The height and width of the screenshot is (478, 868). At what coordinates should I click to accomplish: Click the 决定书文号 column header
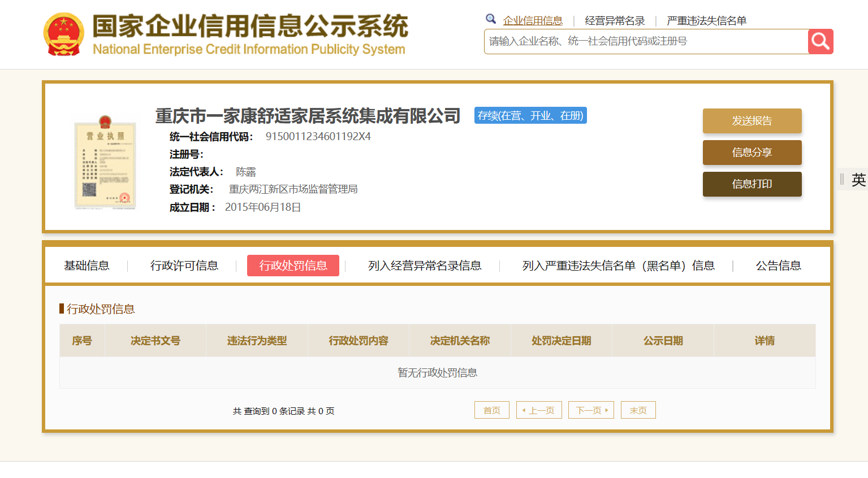coord(156,341)
